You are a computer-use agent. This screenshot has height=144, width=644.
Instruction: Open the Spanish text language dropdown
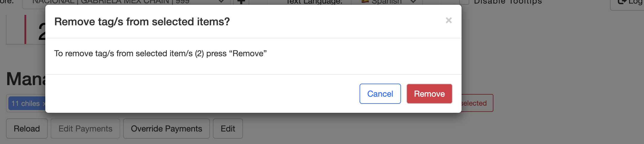(387, 2)
